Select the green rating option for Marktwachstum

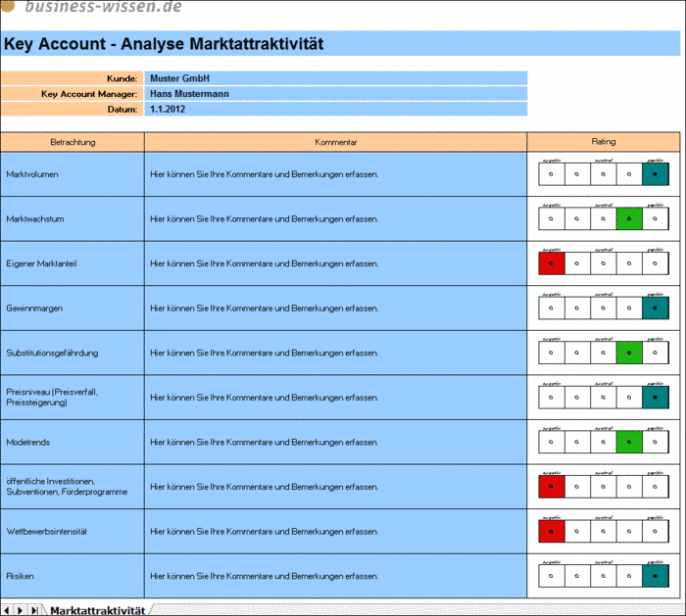pos(629,218)
